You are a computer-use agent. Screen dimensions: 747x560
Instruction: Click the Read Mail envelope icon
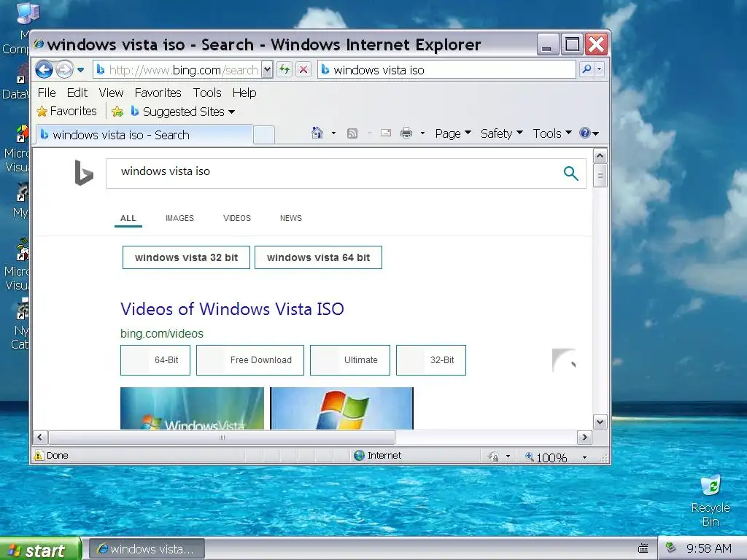385,133
